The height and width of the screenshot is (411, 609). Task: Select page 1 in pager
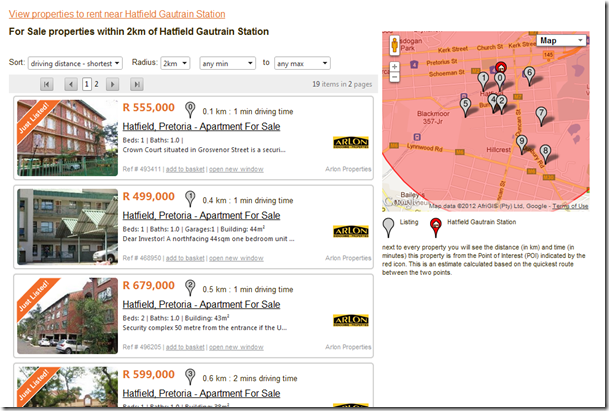[x=87, y=84]
